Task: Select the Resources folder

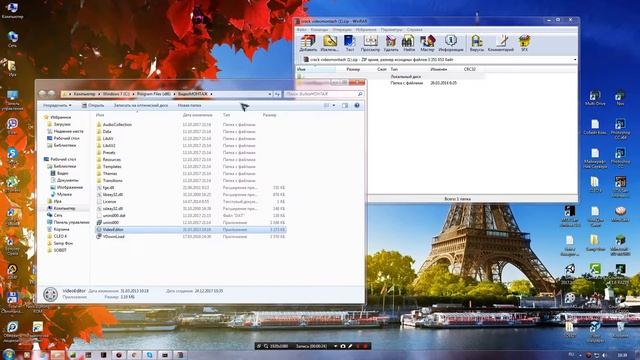Action: (x=111, y=160)
